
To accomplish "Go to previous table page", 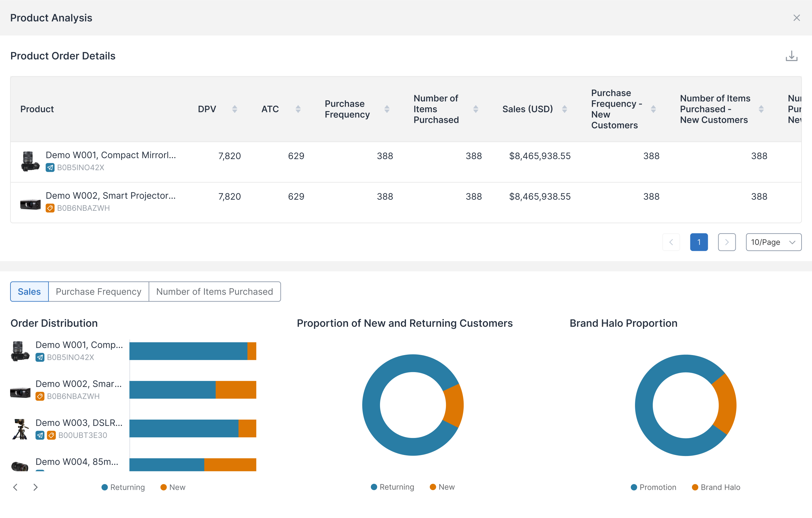I will point(671,242).
